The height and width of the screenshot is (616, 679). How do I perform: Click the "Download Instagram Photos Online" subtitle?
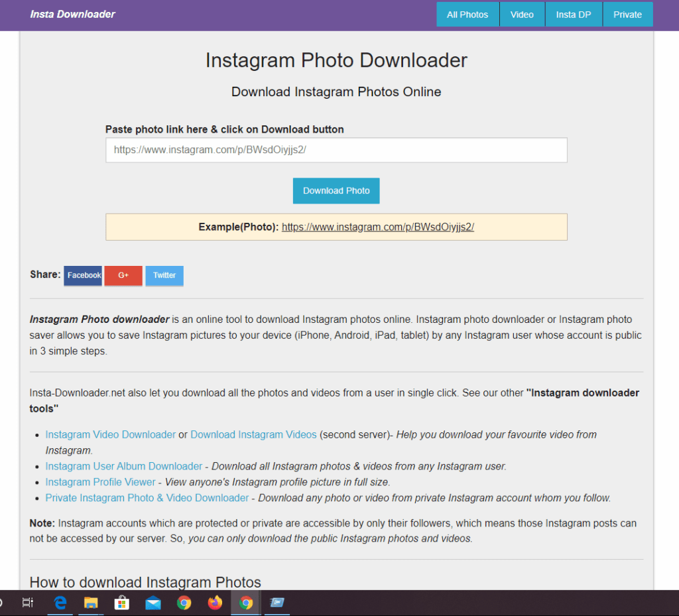(x=336, y=92)
